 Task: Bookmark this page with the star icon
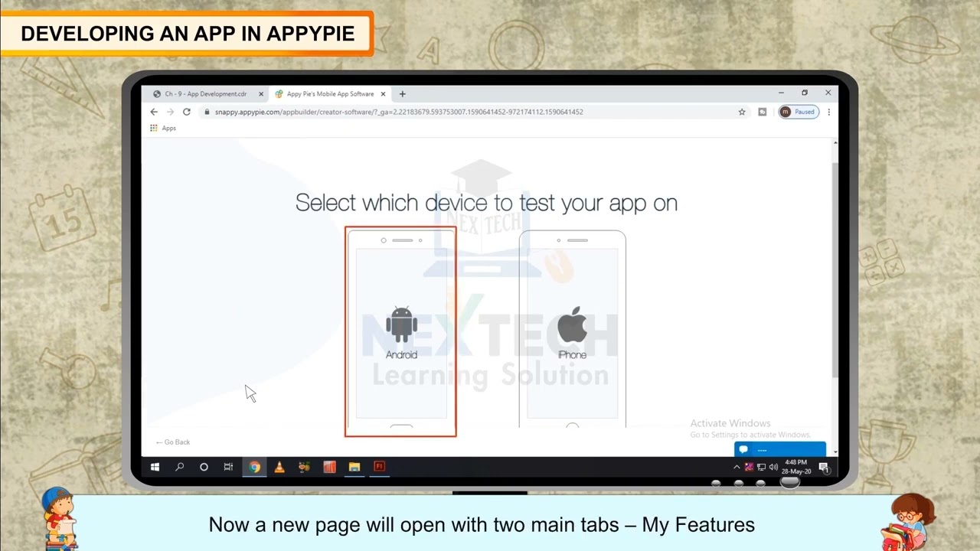coord(742,112)
